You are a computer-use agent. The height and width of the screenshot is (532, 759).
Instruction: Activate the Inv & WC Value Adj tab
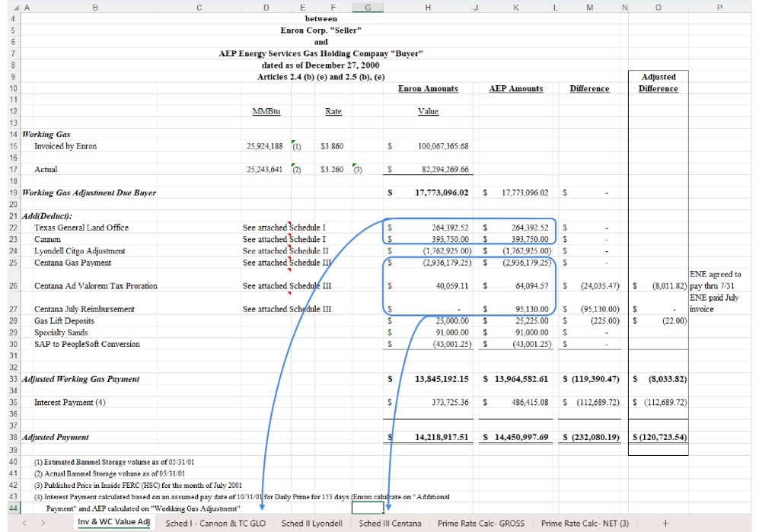[113, 522]
